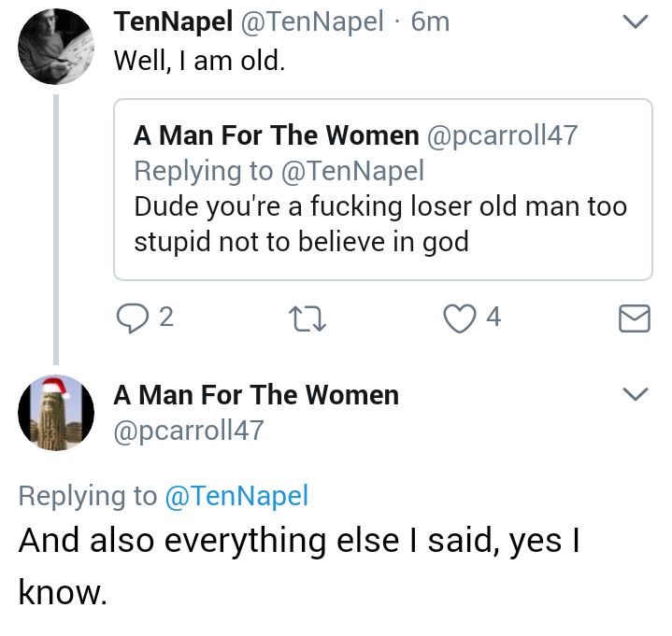
Task: Click the 'Well, I am old.' tweet text
Action: (200, 61)
